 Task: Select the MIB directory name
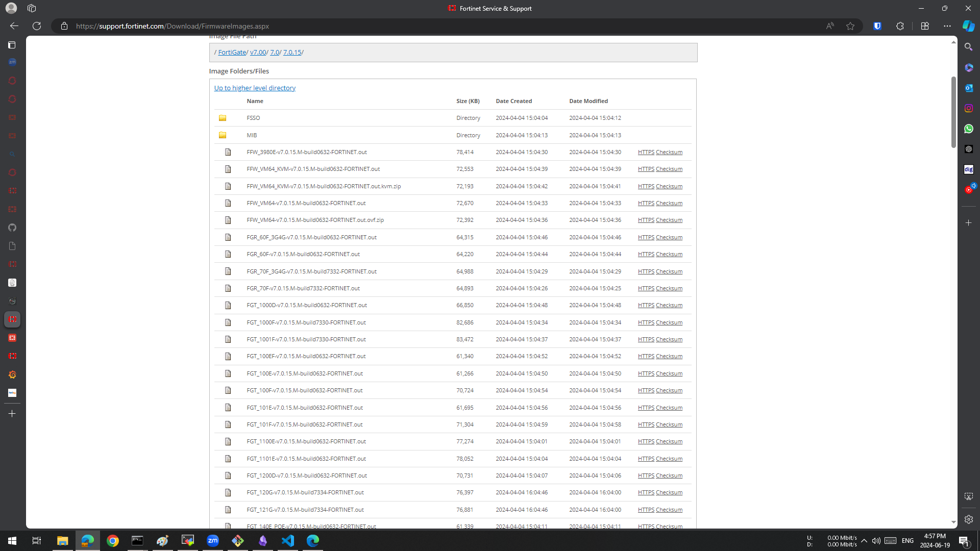click(252, 135)
